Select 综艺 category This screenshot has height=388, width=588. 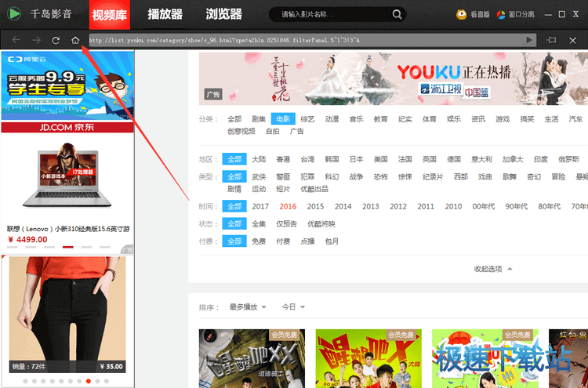pos(307,119)
